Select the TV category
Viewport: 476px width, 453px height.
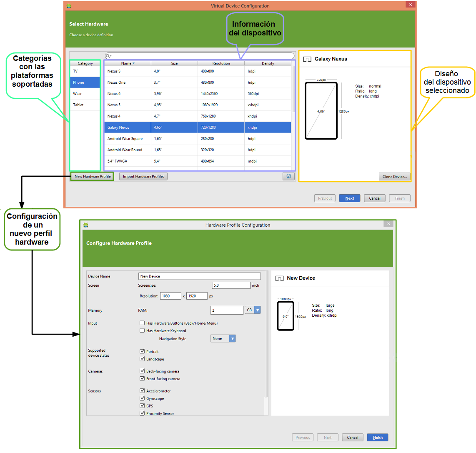tap(85, 71)
